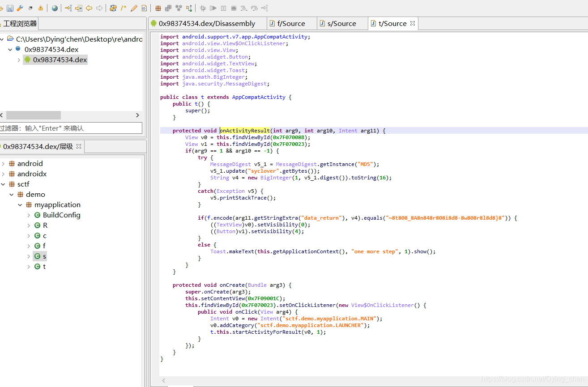Click the Save toolbar icon
This screenshot has height=387, width=588.
pyautogui.click(x=10, y=8)
